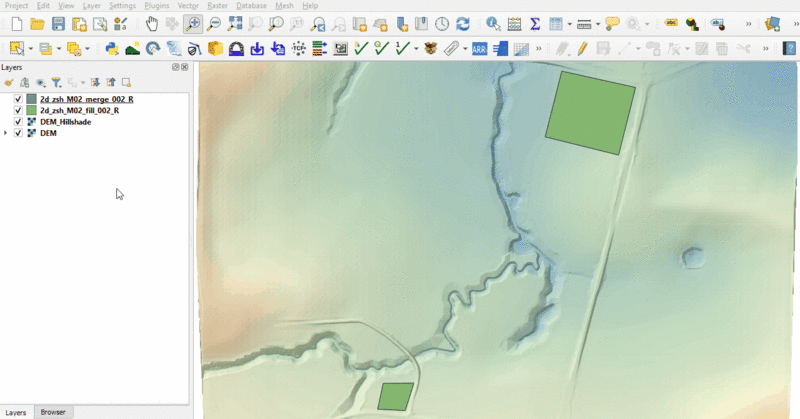The image size is (800, 419).
Task: Open the filter legend dropdown in Layers
Action: pos(57,83)
